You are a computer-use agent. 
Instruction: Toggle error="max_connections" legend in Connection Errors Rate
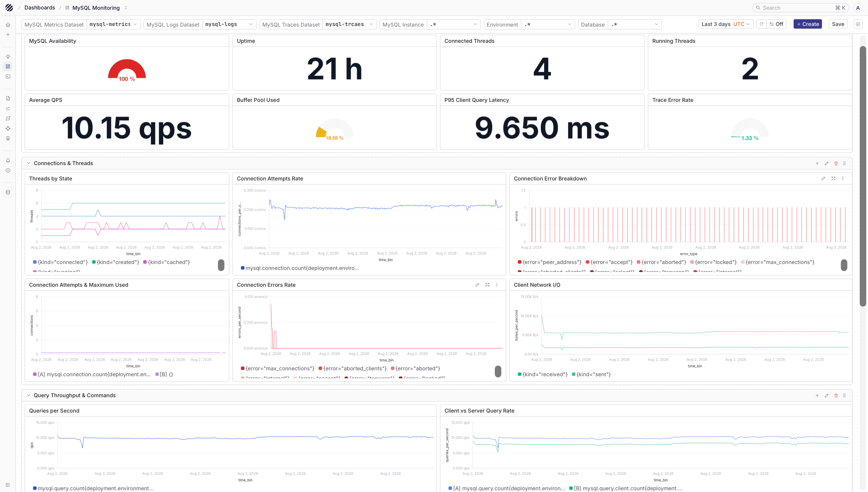pyautogui.click(x=277, y=369)
